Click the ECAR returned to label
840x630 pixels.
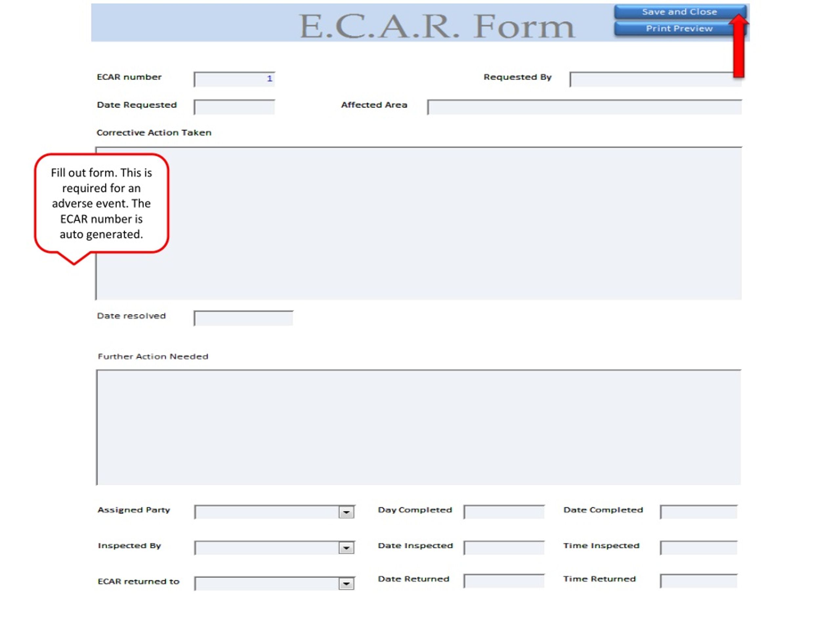pyautogui.click(x=138, y=581)
